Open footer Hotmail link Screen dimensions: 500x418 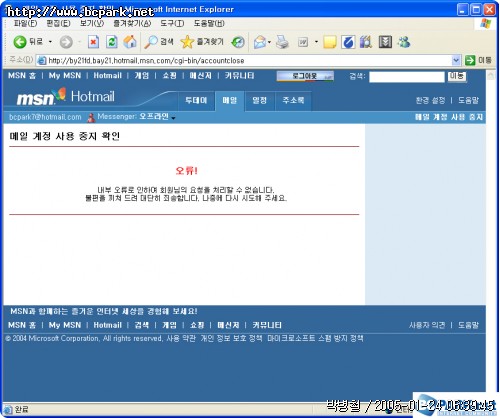107,325
